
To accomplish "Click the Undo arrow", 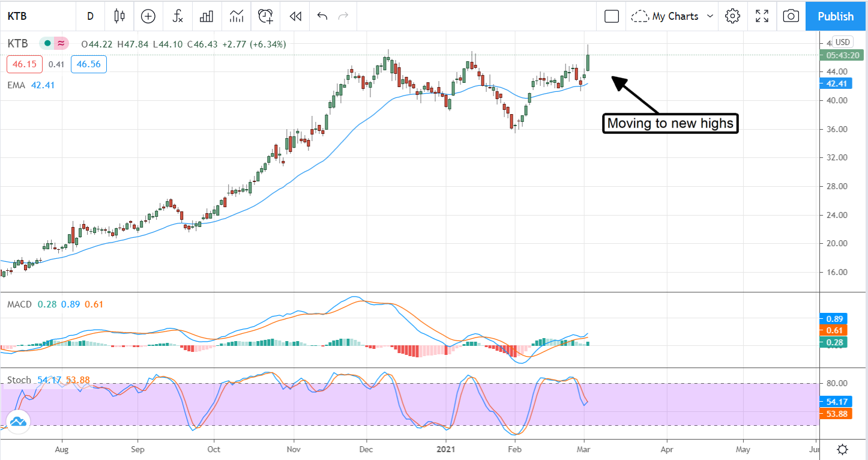I will pos(322,16).
